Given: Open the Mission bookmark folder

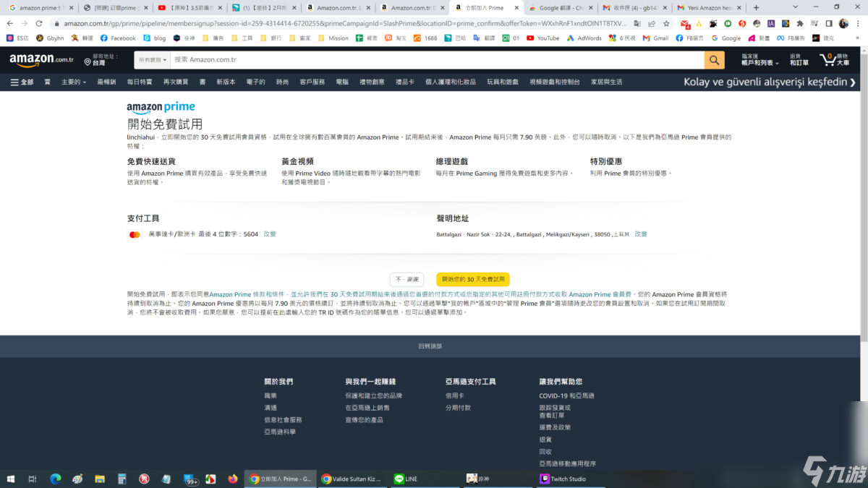Looking at the screenshot, I should [333, 38].
